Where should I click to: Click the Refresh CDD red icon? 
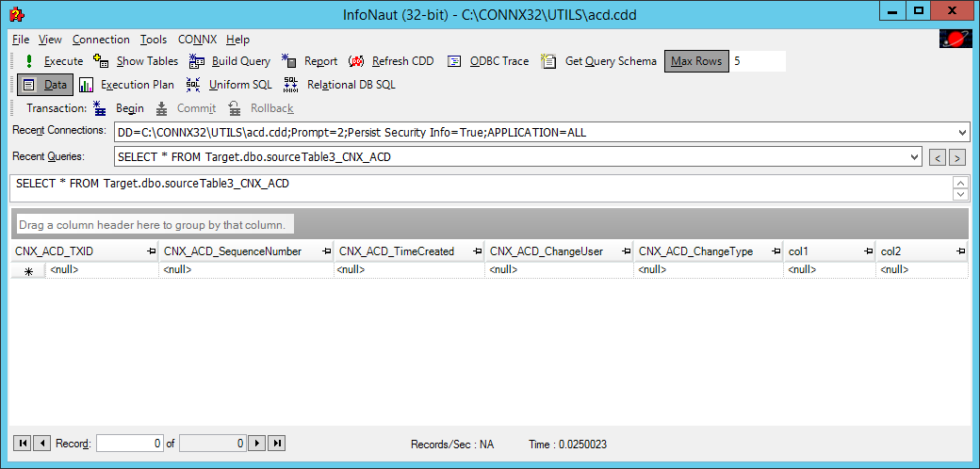[356, 61]
